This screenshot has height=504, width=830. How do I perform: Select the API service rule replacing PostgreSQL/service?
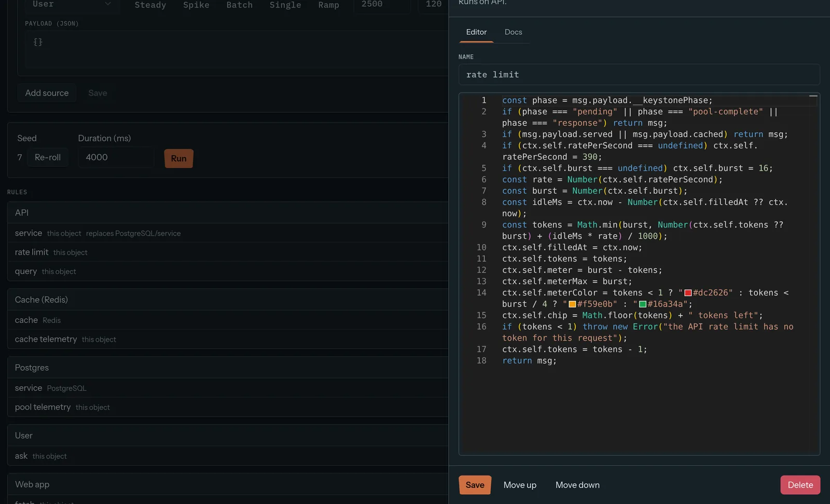(x=228, y=233)
